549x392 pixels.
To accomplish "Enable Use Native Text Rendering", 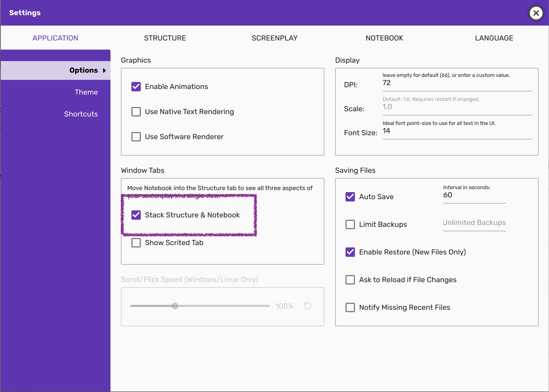I will pos(136,112).
